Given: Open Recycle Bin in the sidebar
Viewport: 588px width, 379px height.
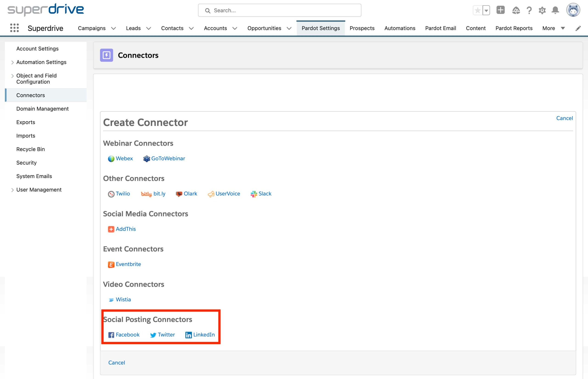Looking at the screenshot, I should [x=31, y=149].
